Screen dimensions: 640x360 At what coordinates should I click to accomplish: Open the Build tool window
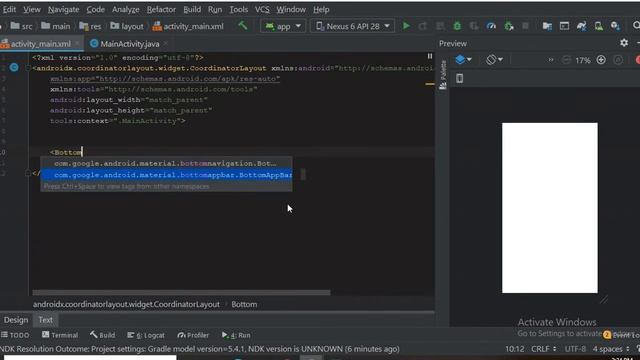102,335
